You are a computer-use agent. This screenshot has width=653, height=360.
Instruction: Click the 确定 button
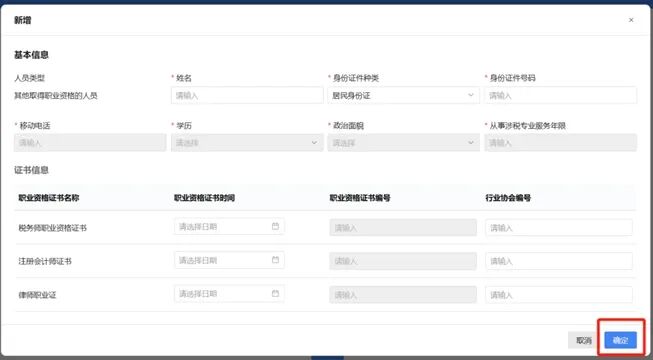[621, 340]
